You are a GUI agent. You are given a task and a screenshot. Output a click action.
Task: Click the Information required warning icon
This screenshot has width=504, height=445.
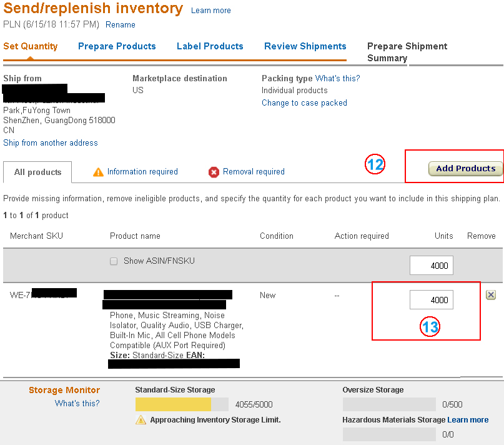pyautogui.click(x=98, y=172)
